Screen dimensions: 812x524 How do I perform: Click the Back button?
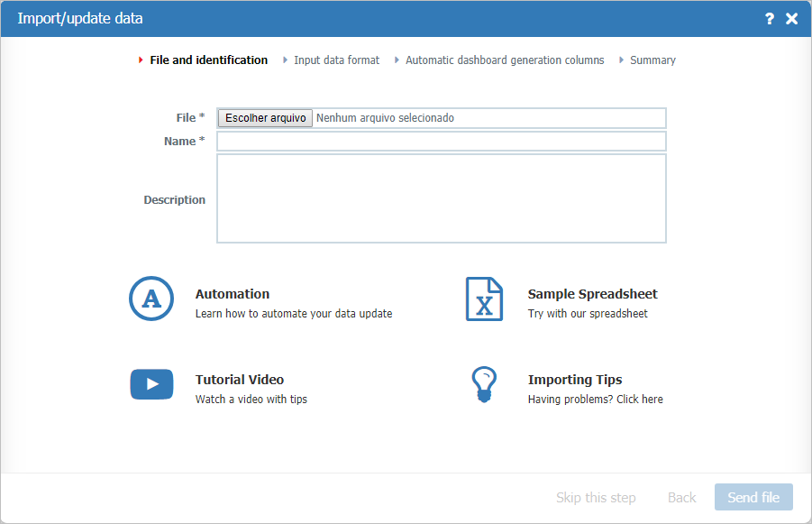coord(681,498)
